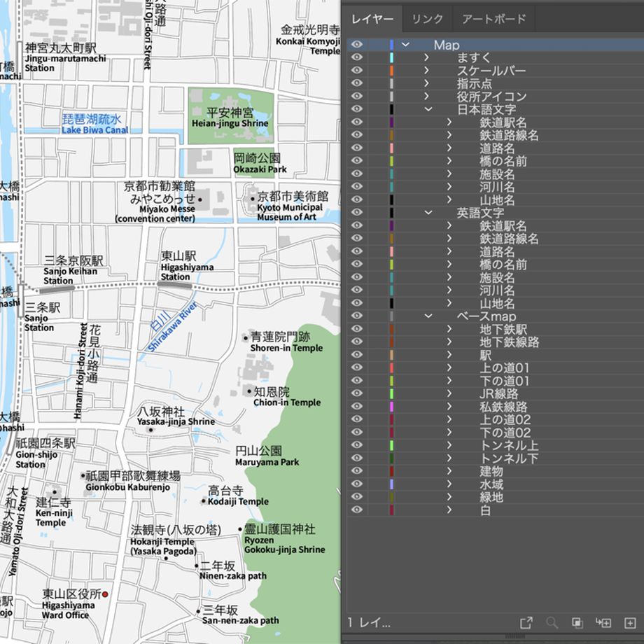Toggle visibility of the ベースmap group

[357, 316]
